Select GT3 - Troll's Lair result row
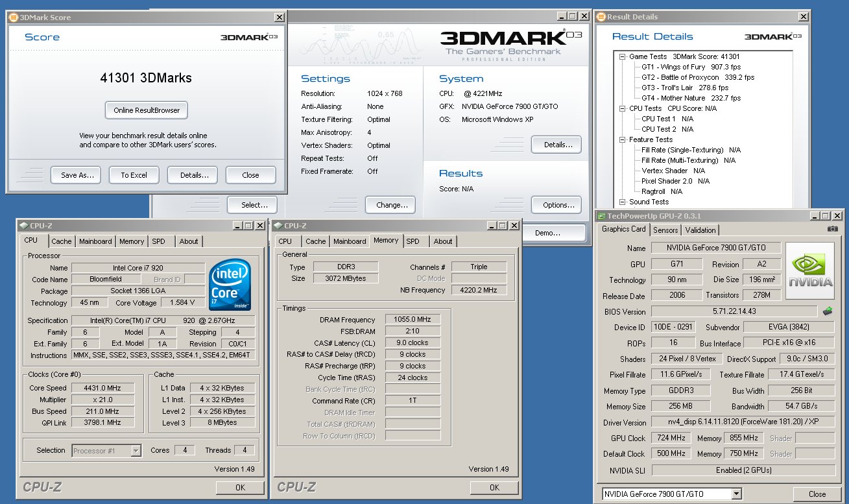 [x=685, y=88]
